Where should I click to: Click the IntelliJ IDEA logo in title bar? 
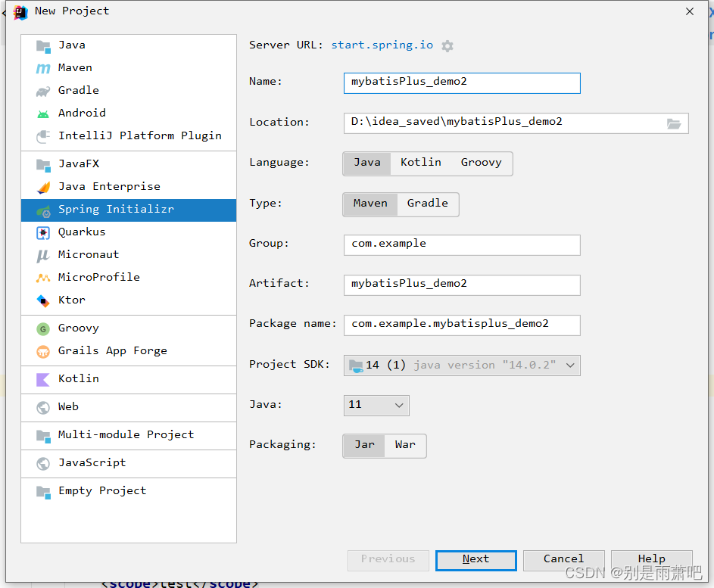tap(20, 12)
